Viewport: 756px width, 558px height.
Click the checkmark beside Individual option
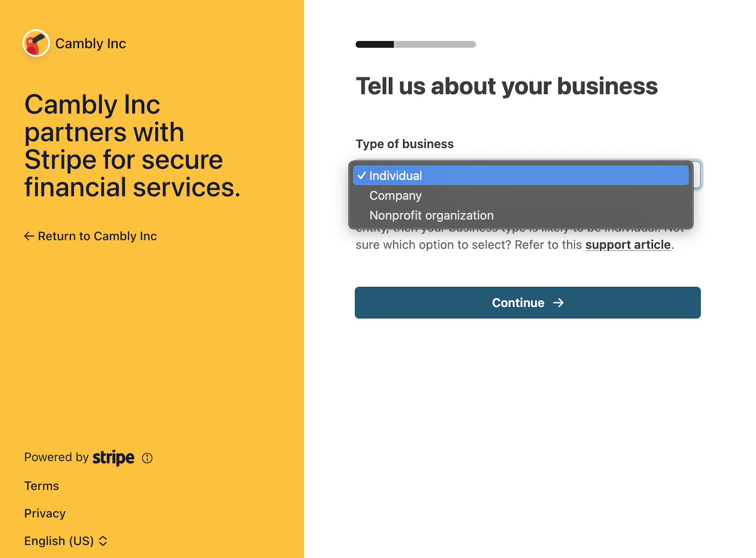pyautogui.click(x=361, y=175)
